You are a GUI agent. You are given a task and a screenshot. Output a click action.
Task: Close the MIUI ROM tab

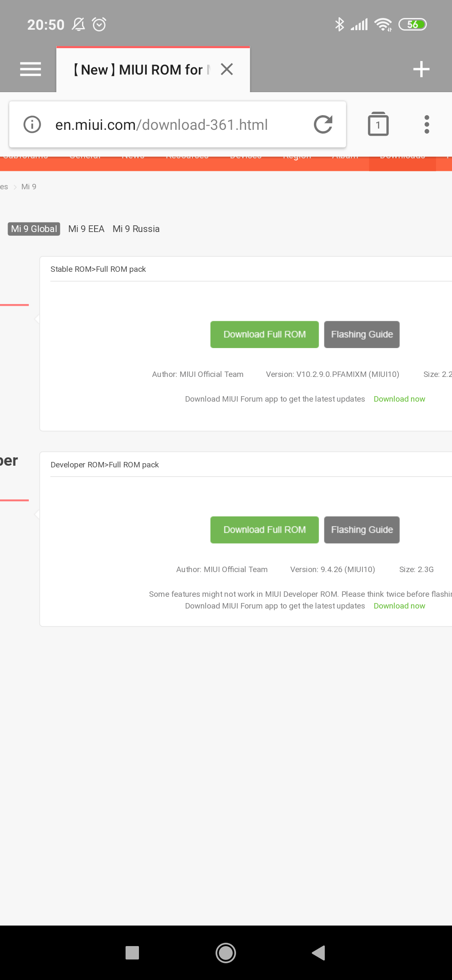(x=227, y=69)
